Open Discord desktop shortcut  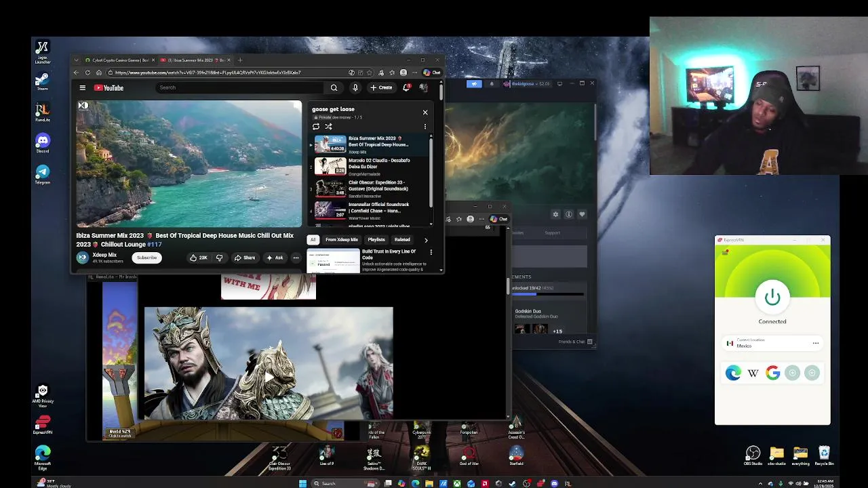43,143
